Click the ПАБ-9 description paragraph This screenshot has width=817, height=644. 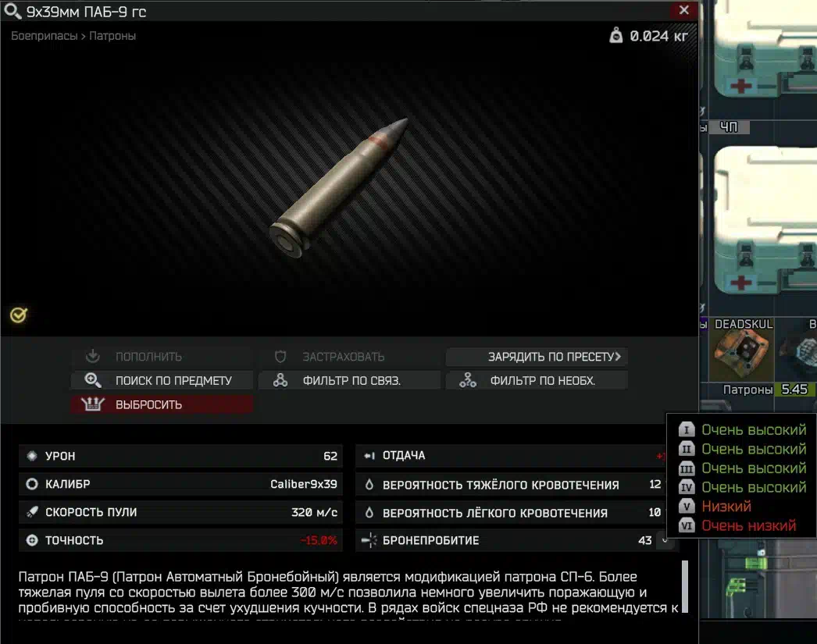pos(348,596)
